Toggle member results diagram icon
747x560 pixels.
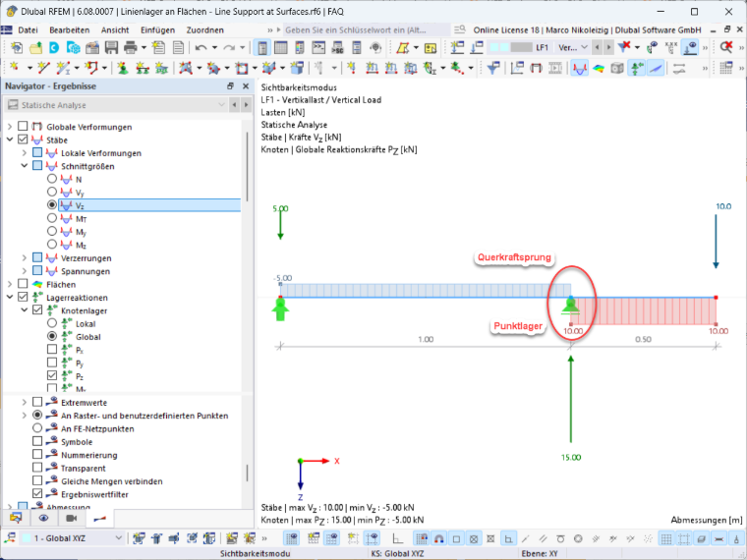tap(579, 69)
